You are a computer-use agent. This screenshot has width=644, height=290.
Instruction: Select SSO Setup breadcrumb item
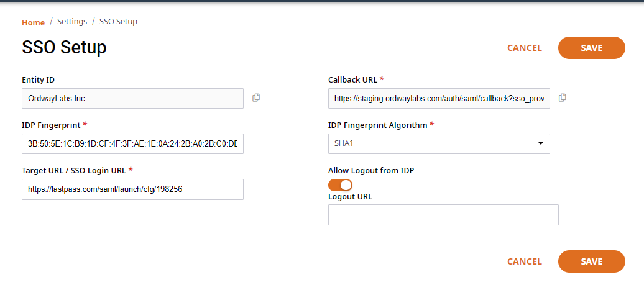[118, 21]
